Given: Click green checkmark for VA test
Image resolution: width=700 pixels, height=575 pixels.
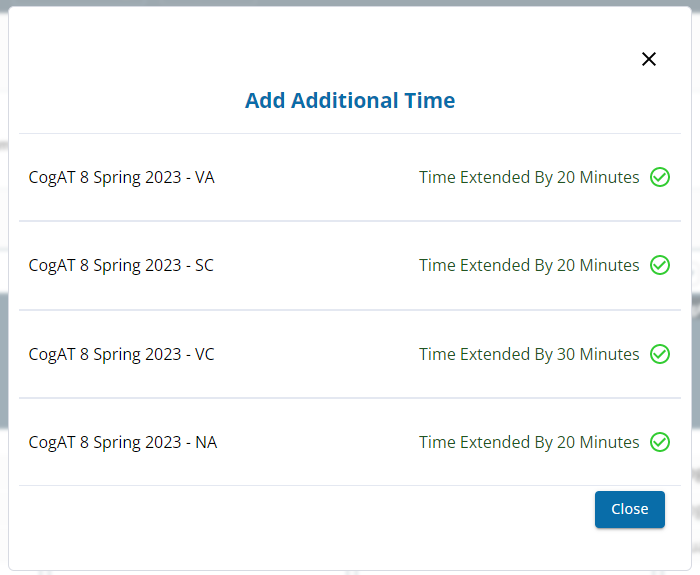Looking at the screenshot, I should [x=659, y=177].
